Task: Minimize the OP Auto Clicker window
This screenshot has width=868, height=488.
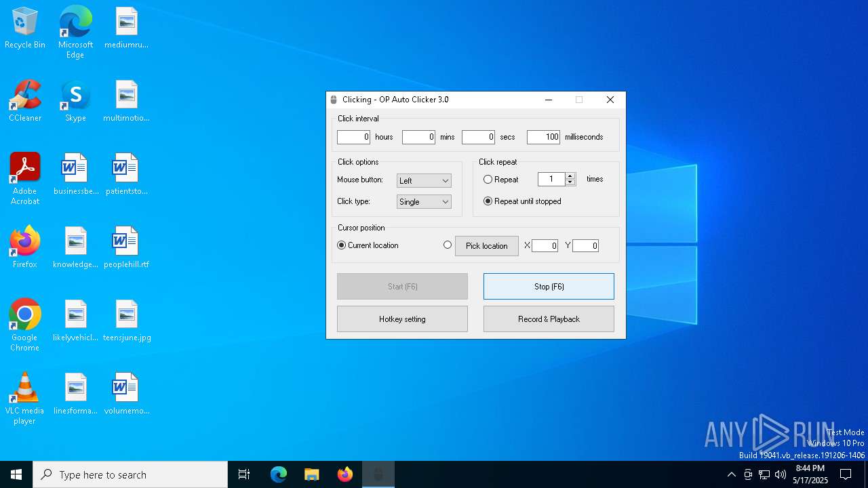Action: (548, 100)
